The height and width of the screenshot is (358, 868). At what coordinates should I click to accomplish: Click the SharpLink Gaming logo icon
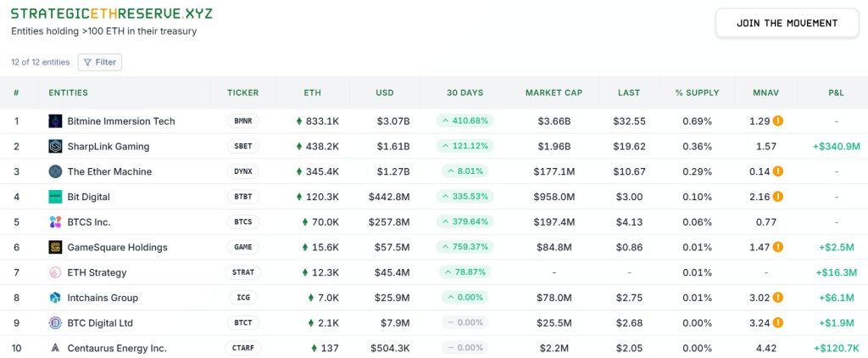[55, 146]
